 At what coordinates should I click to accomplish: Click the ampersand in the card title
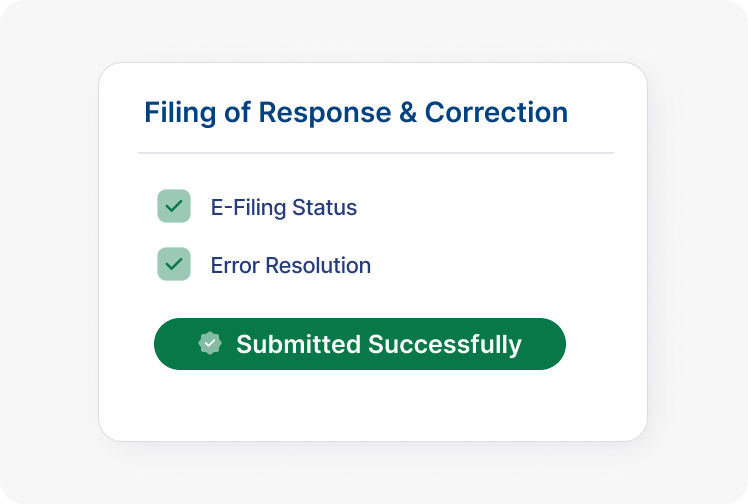tap(408, 112)
